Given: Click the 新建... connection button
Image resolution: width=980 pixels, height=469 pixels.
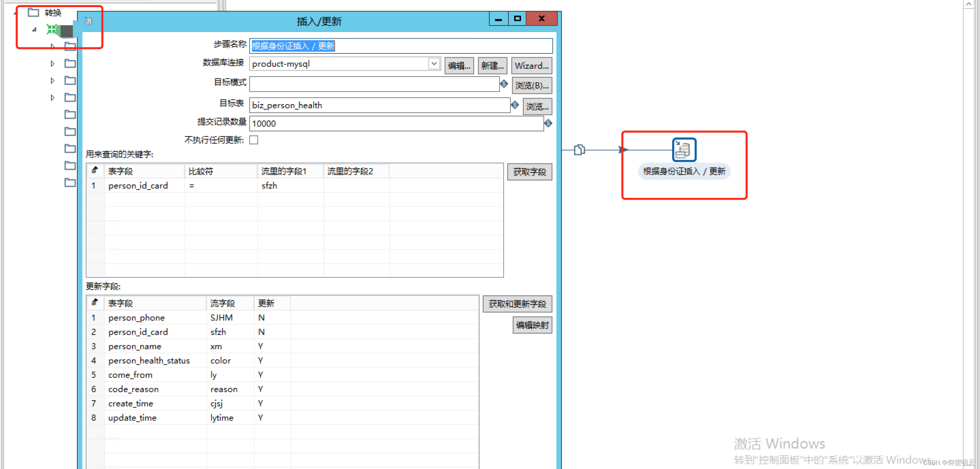Looking at the screenshot, I should click(x=492, y=66).
